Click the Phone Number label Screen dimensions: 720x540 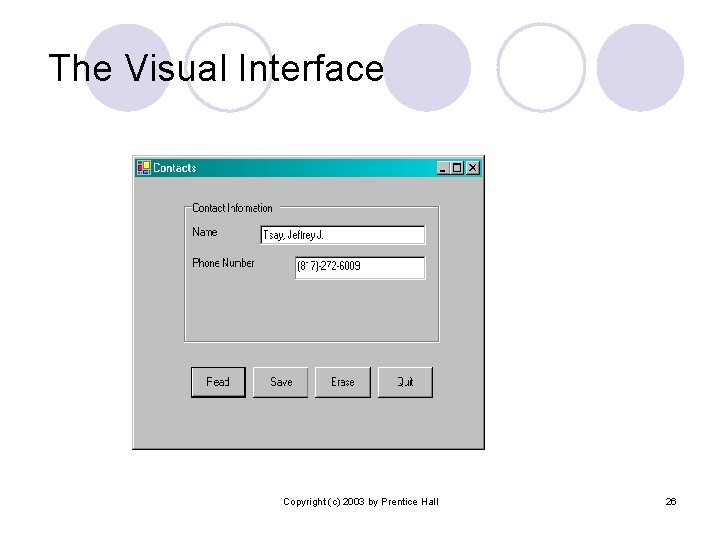[x=223, y=263]
